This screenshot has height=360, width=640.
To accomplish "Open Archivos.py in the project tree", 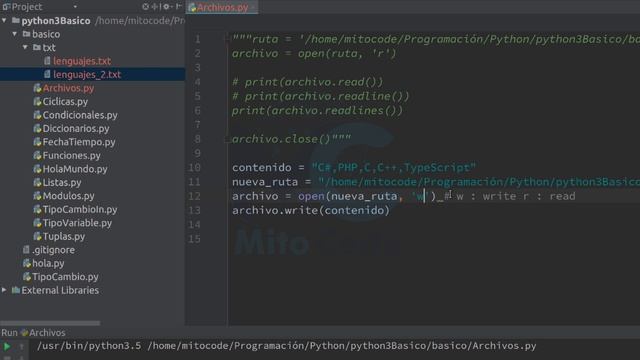I will 68,88.
